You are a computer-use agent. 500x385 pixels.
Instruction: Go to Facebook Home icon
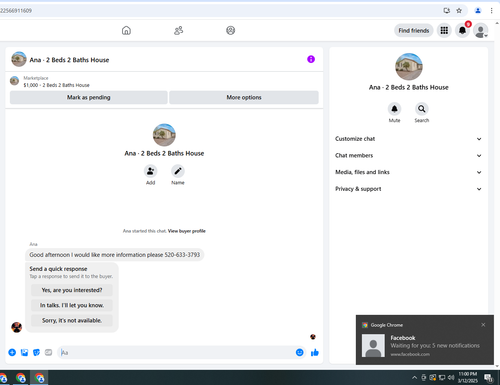point(126,30)
